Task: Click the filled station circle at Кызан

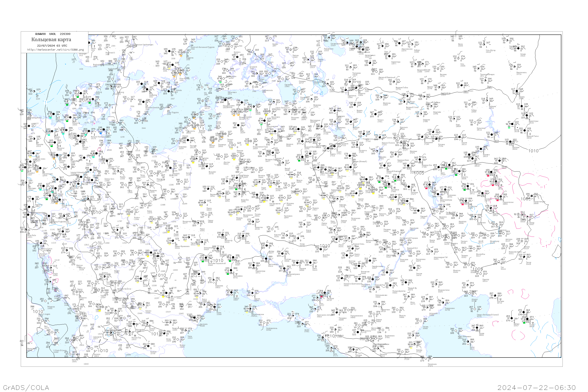Action: [x=477, y=328]
